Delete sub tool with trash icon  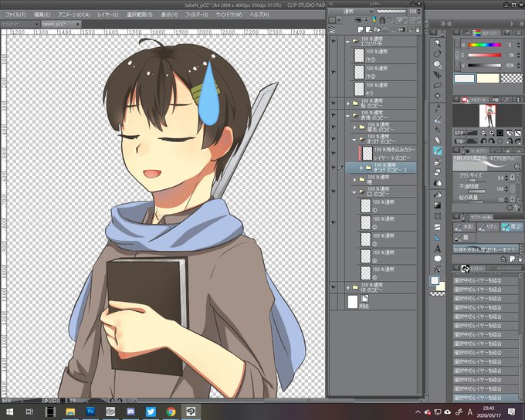tap(520, 259)
